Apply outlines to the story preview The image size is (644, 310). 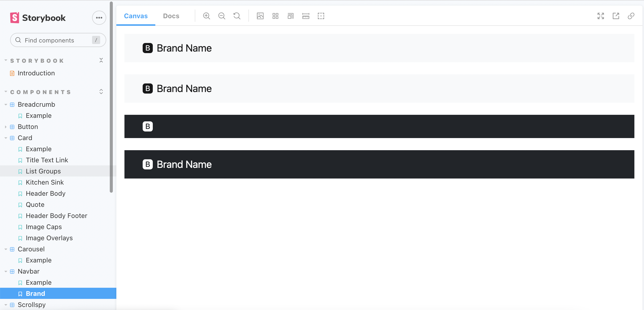(x=321, y=16)
